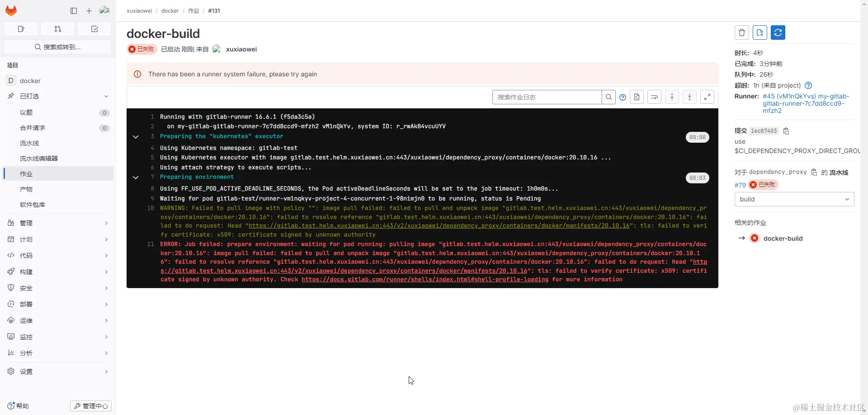Open the user avatar menu
Screen dimensions: 868x415
click(x=104, y=10)
